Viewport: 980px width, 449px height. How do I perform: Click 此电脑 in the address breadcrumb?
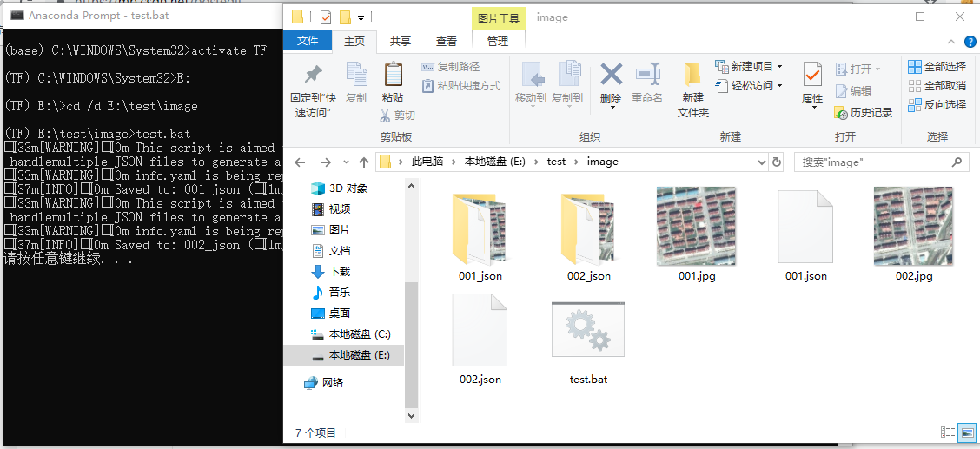coord(427,162)
